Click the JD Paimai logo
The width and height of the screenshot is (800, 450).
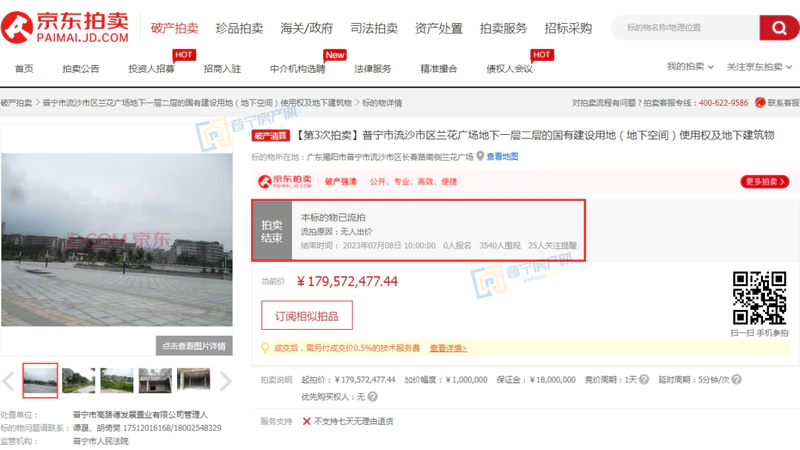(x=67, y=27)
